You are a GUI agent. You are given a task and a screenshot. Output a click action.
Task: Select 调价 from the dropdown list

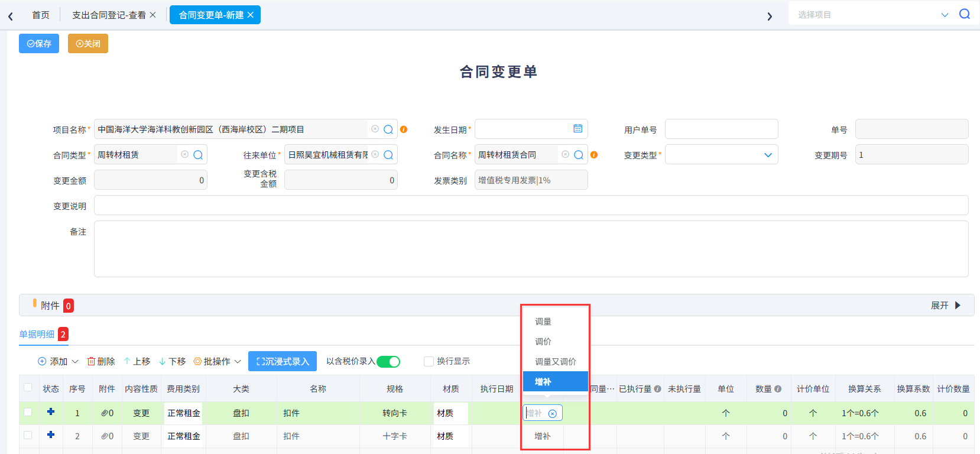pyautogui.click(x=556, y=342)
